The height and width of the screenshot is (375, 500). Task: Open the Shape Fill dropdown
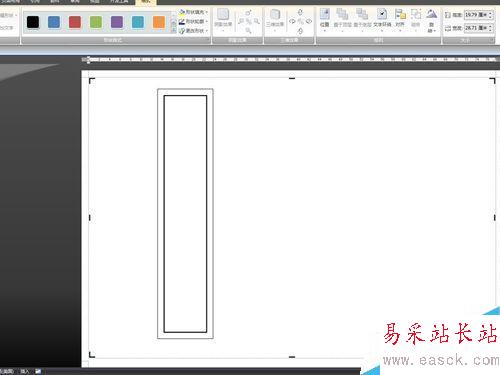tap(193, 12)
